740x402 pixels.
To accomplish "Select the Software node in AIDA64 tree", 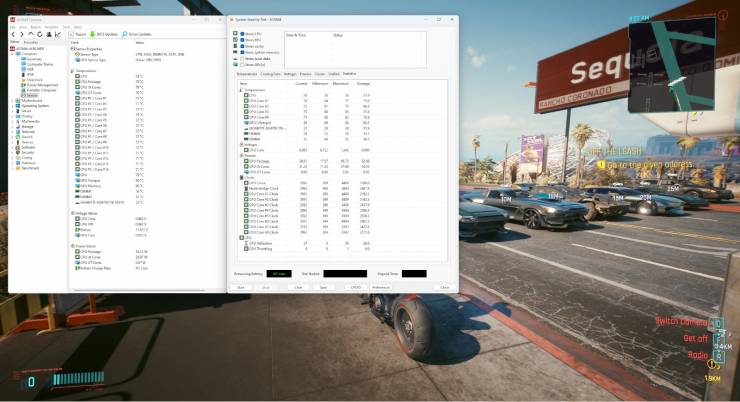I will [25, 147].
